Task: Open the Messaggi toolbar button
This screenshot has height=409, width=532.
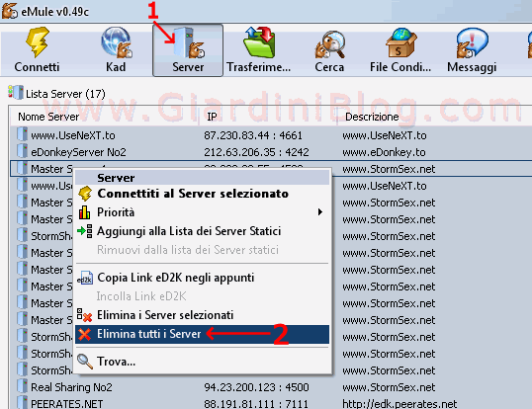Action: tap(472, 50)
